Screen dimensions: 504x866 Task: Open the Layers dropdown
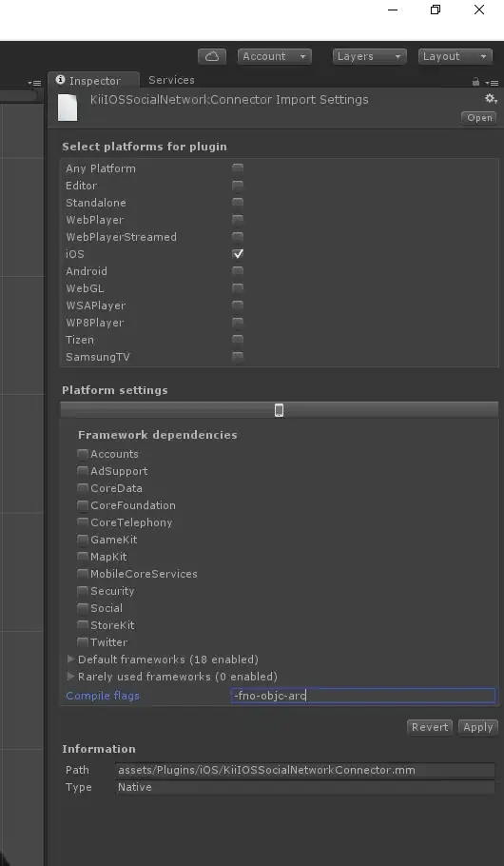coord(369,56)
